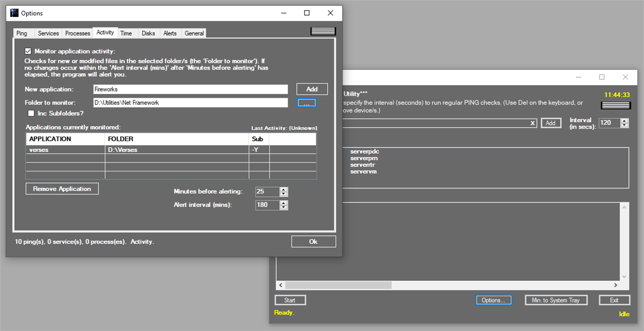Select 'serverprn' in the device list
The height and width of the screenshot is (331, 644).
(364, 158)
